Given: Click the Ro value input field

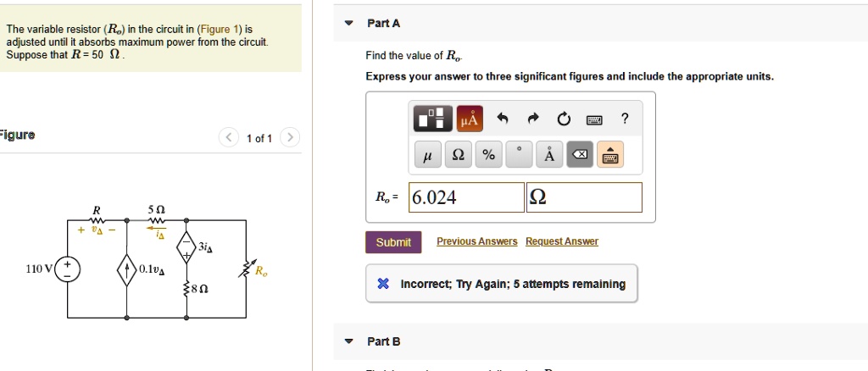Looking at the screenshot, I should 466,198.
